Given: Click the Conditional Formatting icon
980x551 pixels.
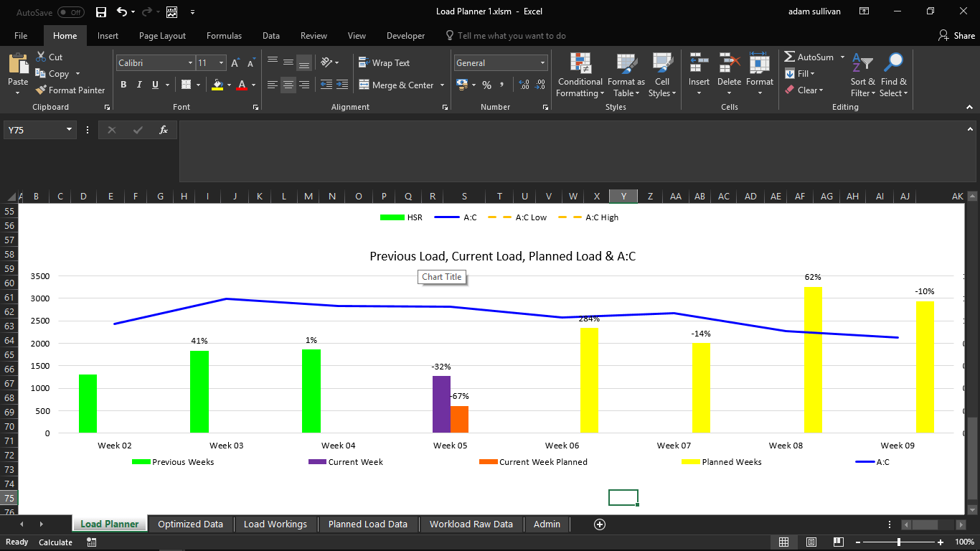Looking at the screenshot, I should click(580, 65).
